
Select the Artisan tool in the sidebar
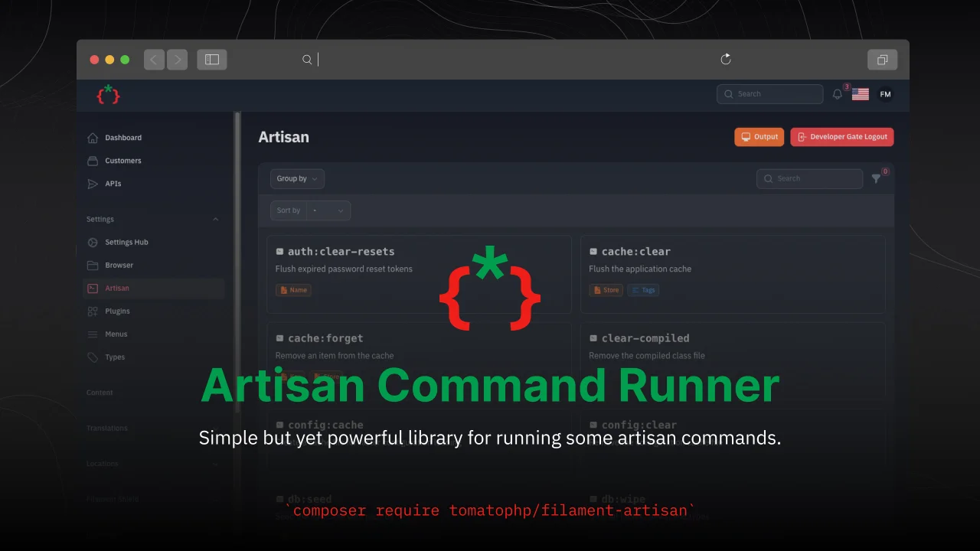(x=117, y=288)
